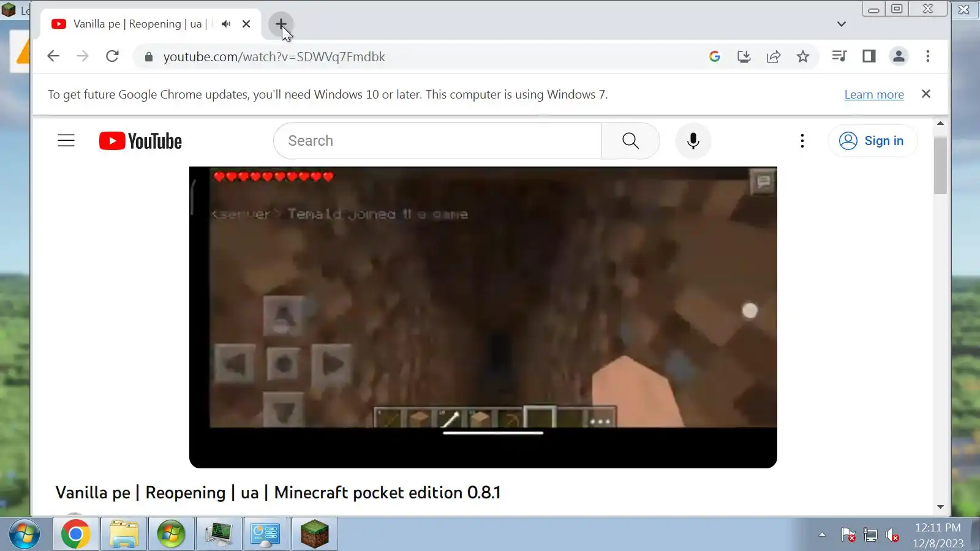Click the video title text

coord(278,492)
